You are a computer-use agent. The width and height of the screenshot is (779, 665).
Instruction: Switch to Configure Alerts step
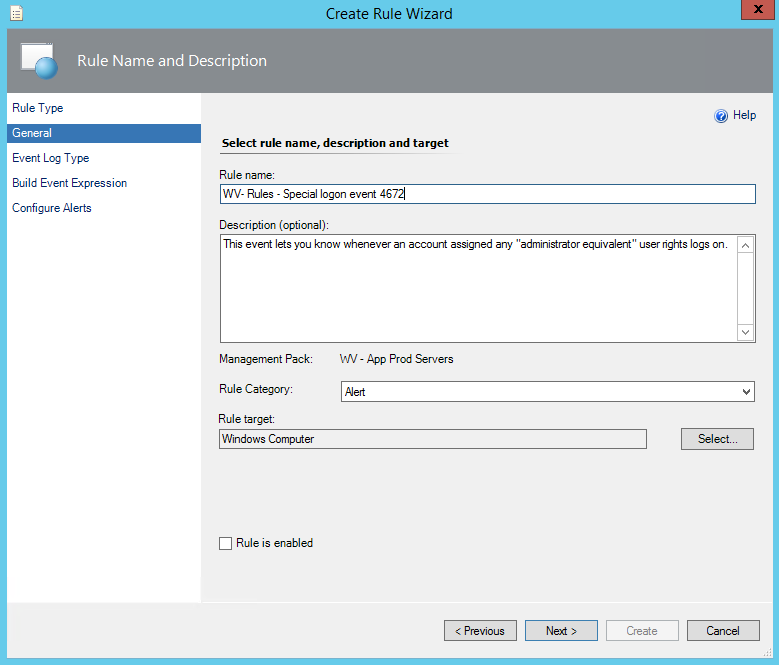[x=52, y=208]
